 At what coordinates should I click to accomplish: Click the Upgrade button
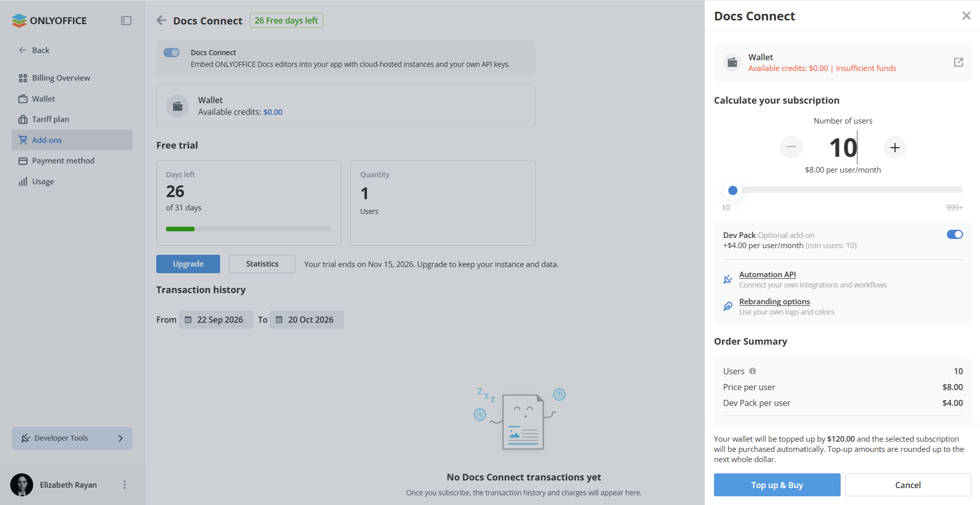188,264
